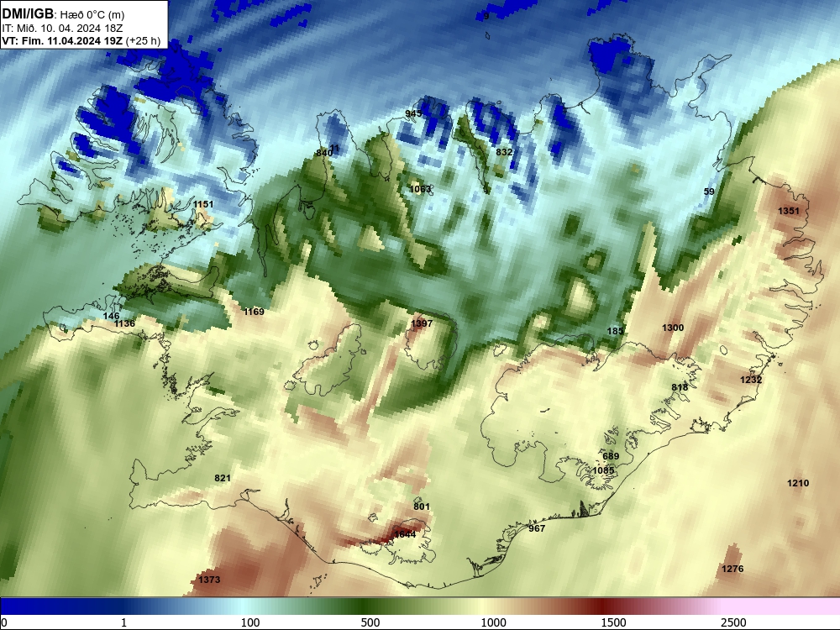Select the 801 value on the map
The image size is (840, 630).
(422, 507)
